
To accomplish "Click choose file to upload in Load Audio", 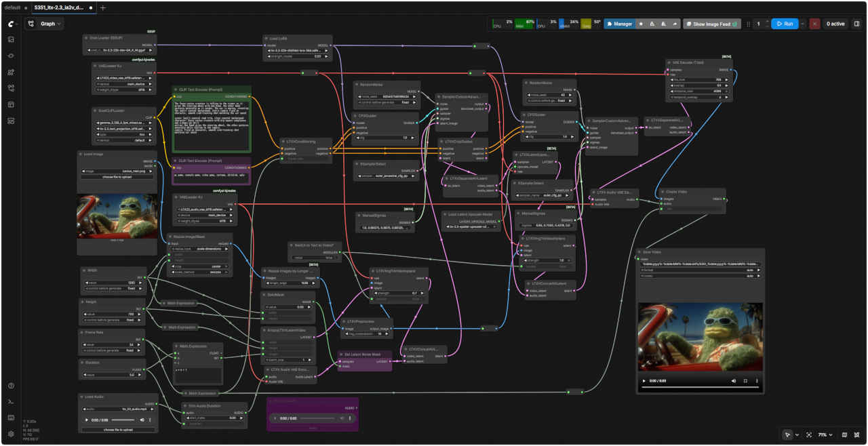I will pos(119,430).
